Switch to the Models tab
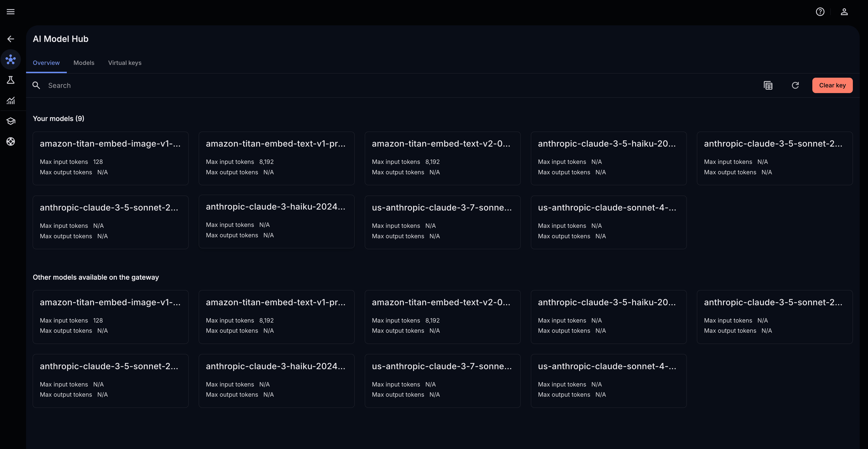The width and height of the screenshot is (868, 449). click(84, 63)
